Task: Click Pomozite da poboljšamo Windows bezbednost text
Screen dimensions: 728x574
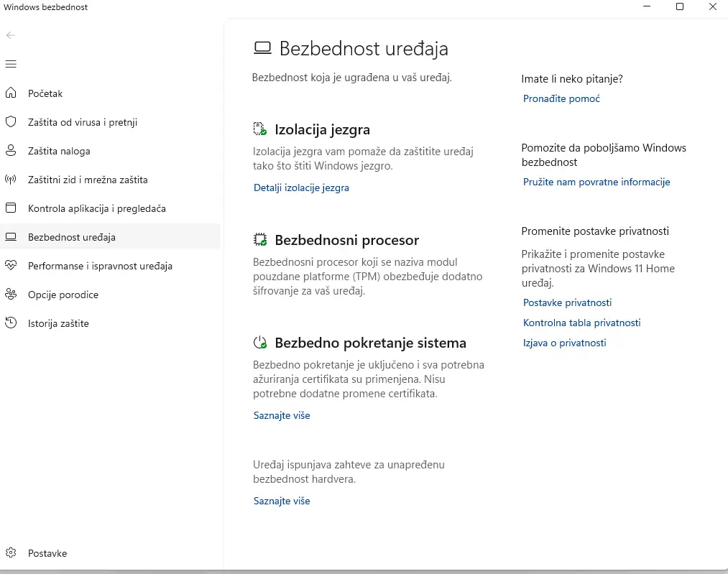Action: tap(604, 155)
